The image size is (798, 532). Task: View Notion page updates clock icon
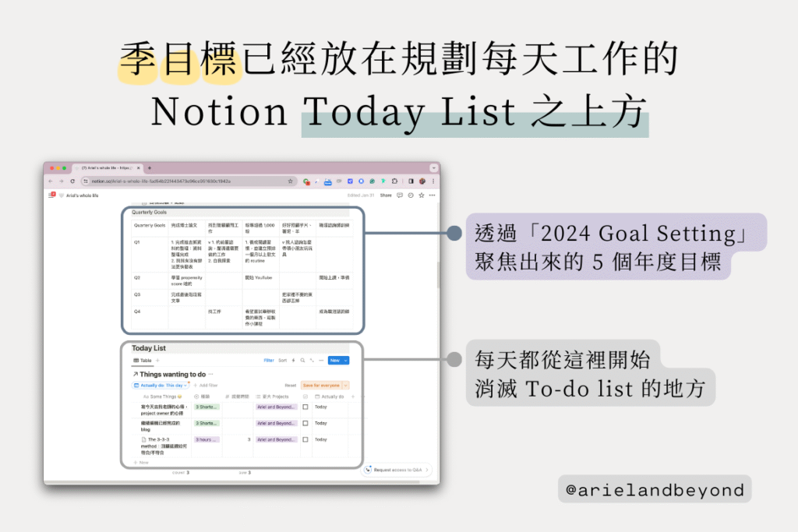(411, 196)
